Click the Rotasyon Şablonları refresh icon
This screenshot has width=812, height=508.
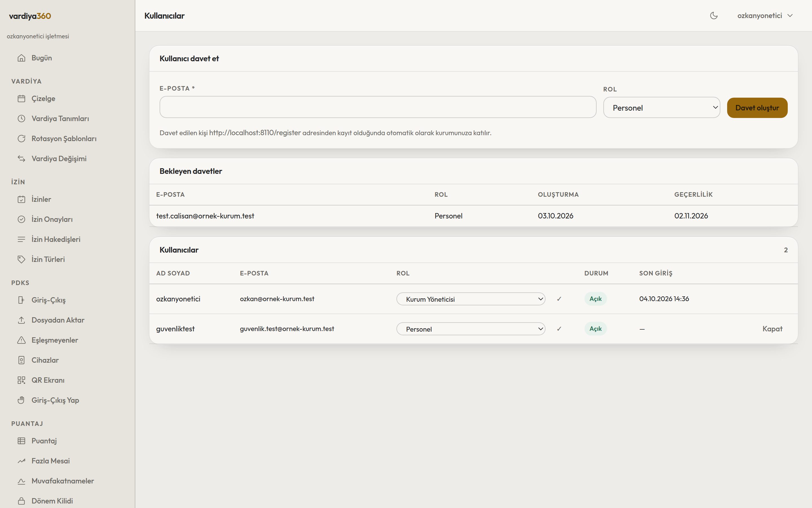click(21, 138)
